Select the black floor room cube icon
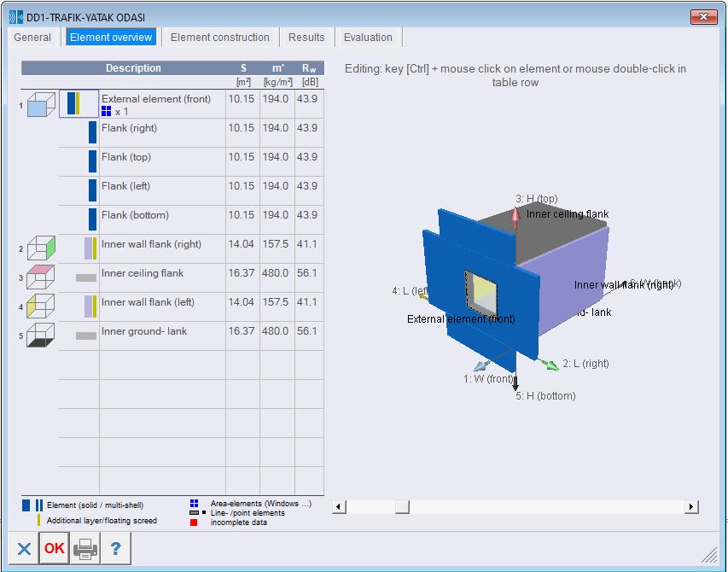 (x=41, y=336)
